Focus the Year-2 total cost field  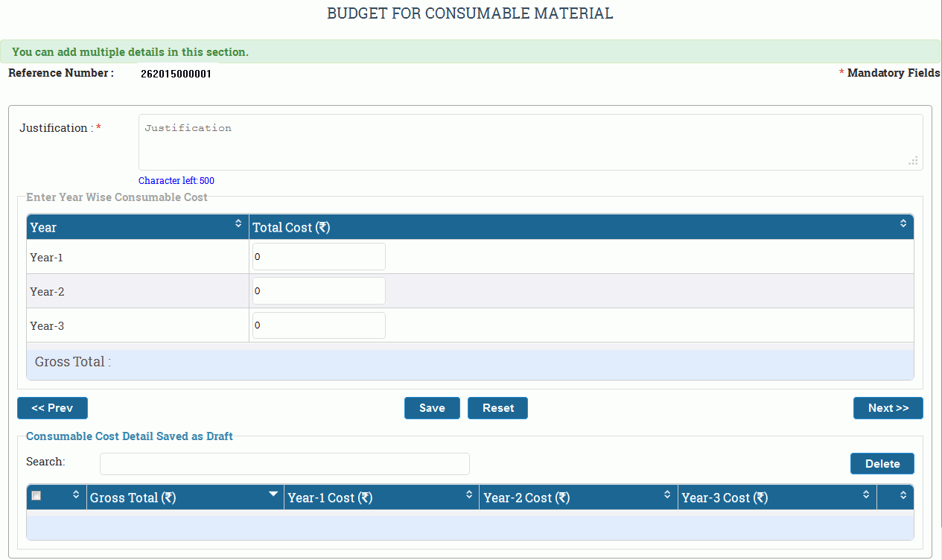(319, 291)
